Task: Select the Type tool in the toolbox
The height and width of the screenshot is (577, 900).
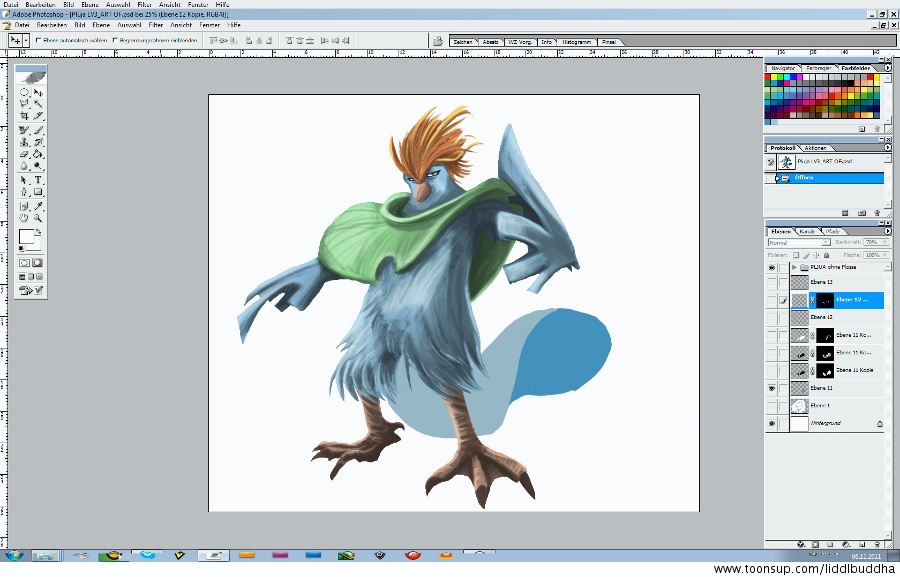Action: pyautogui.click(x=38, y=180)
